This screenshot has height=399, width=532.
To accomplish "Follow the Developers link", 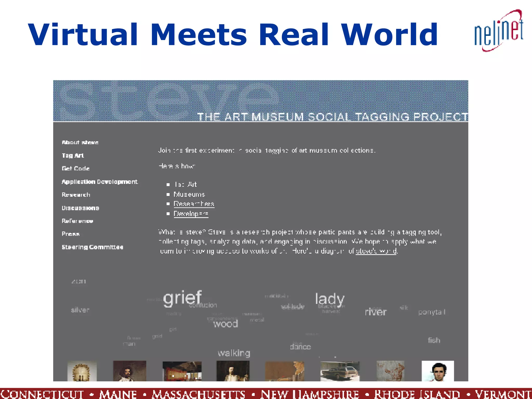I will (191, 214).
